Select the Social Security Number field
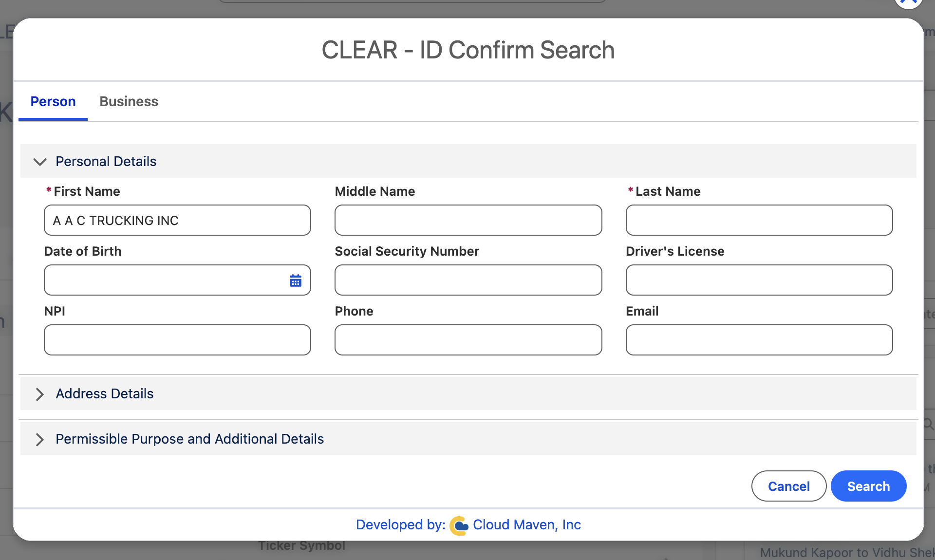This screenshot has height=560, width=935. pyautogui.click(x=468, y=280)
